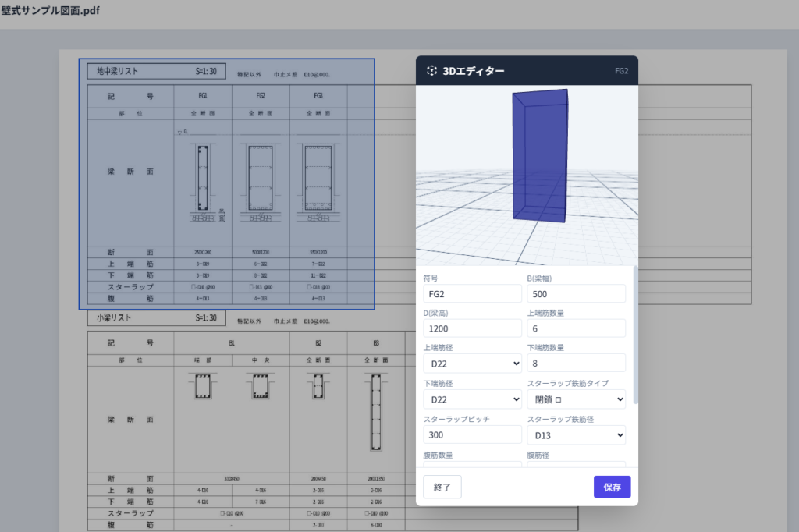
Task: Click the スターラップピッチ input field
Action: point(472,434)
